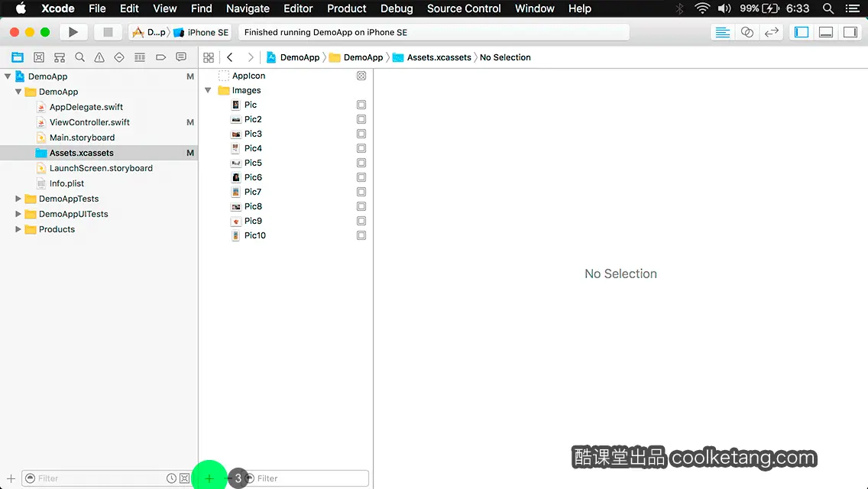Screen dimensions: 868x489
Task: Open Assets.xcassets breadcrumb menu
Action: point(432,57)
